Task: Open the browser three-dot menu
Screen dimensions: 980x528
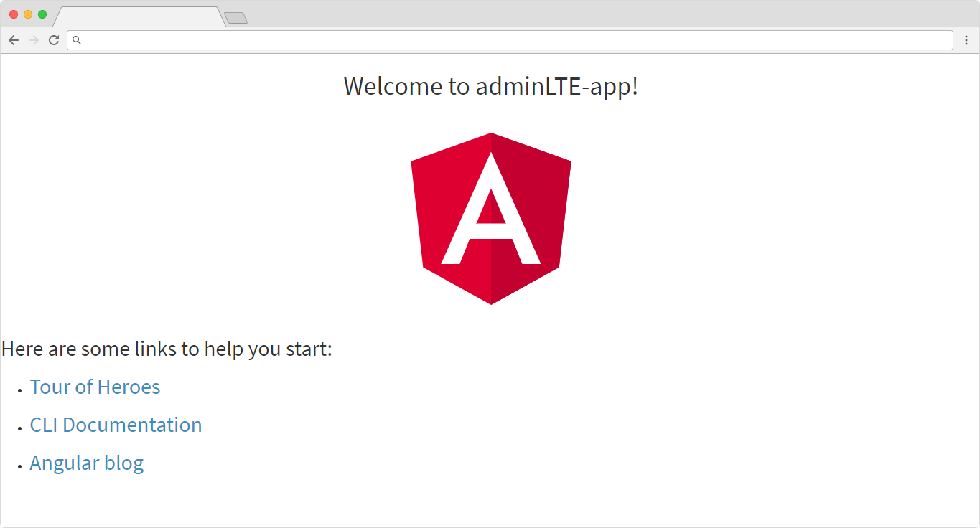Action: [x=966, y=40]
